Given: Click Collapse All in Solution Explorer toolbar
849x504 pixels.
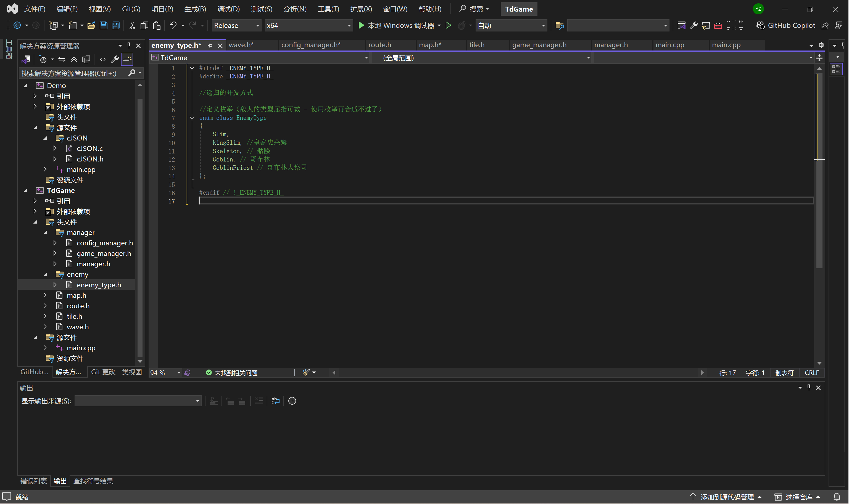Looking at the screenshot, I should click(x=74, y=60).
